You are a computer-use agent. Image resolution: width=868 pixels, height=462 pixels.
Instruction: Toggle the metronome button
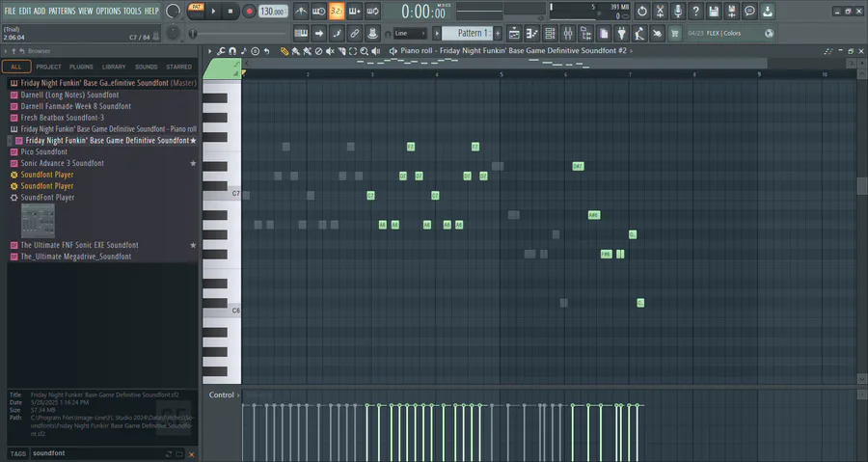(x=301, y=11)
